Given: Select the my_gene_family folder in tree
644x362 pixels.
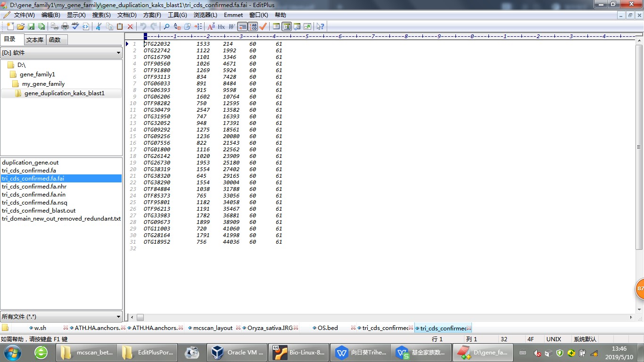Looking at the screenshot, I should pos(43,84).
